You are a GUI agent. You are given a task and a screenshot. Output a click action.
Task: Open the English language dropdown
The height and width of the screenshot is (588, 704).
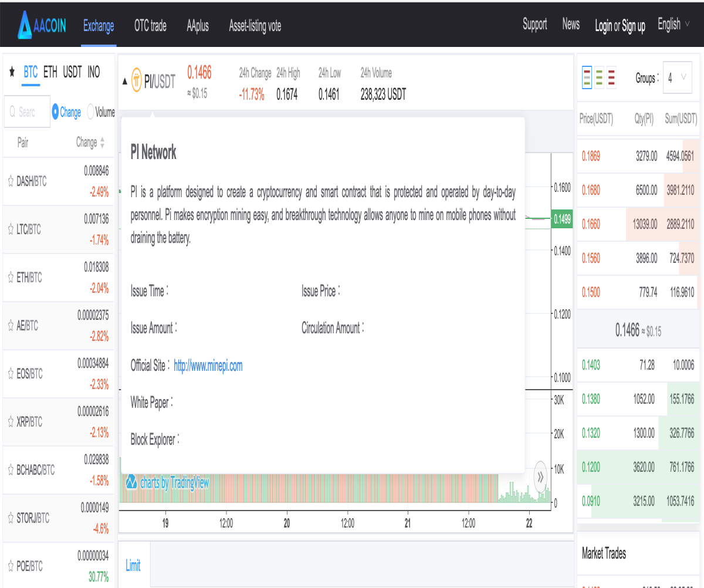pos(673,25)
